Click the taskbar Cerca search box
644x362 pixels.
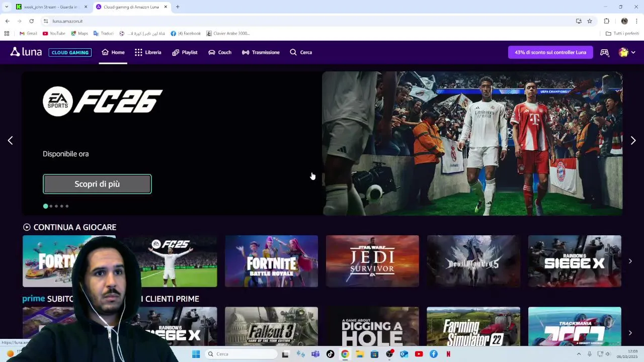(241, 354)
